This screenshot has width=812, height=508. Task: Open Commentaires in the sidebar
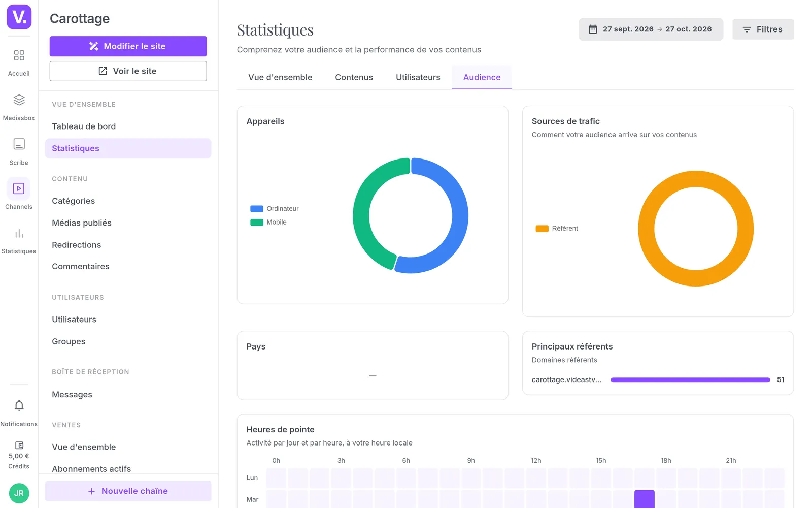coord(128,266)
